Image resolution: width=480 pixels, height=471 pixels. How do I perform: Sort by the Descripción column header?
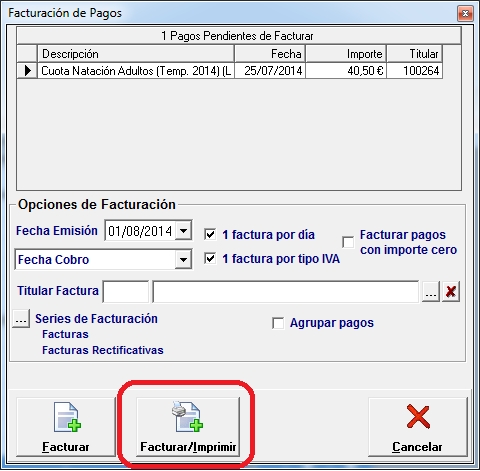coord(136,54)
